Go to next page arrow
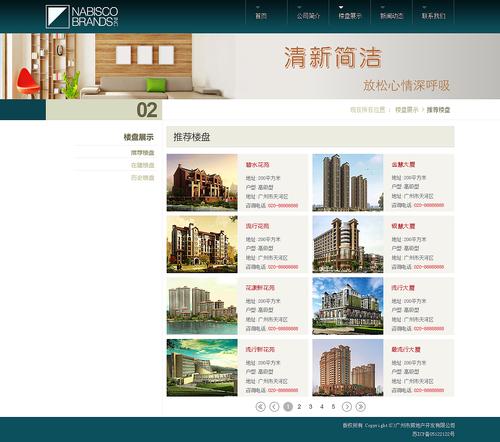The image size is (500, 442). pyautogui.click(x=347, y=407)
